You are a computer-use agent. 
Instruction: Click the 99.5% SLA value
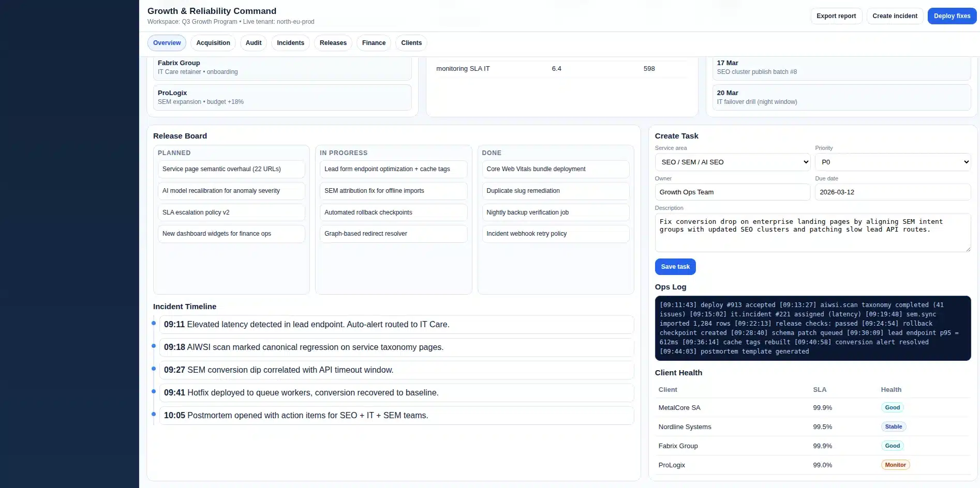tap(822, 427)
